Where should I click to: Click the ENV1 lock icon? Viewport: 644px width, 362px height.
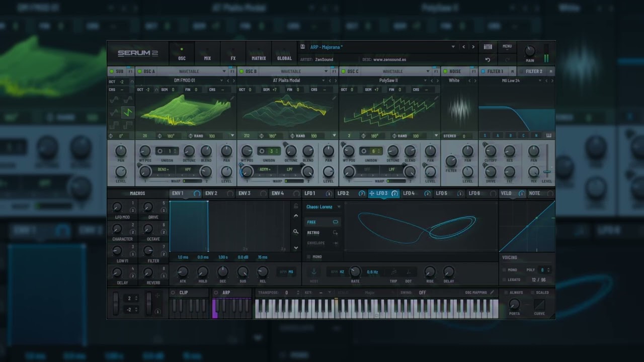click(x=296, y=206)
